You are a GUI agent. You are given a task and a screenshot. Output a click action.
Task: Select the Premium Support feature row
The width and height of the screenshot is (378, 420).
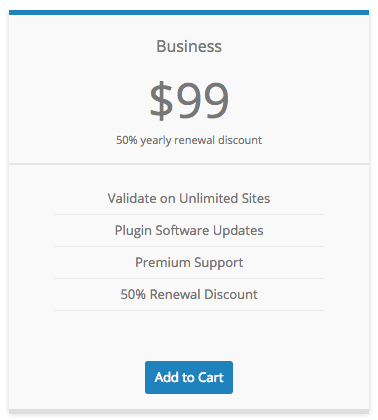[189, 263]
